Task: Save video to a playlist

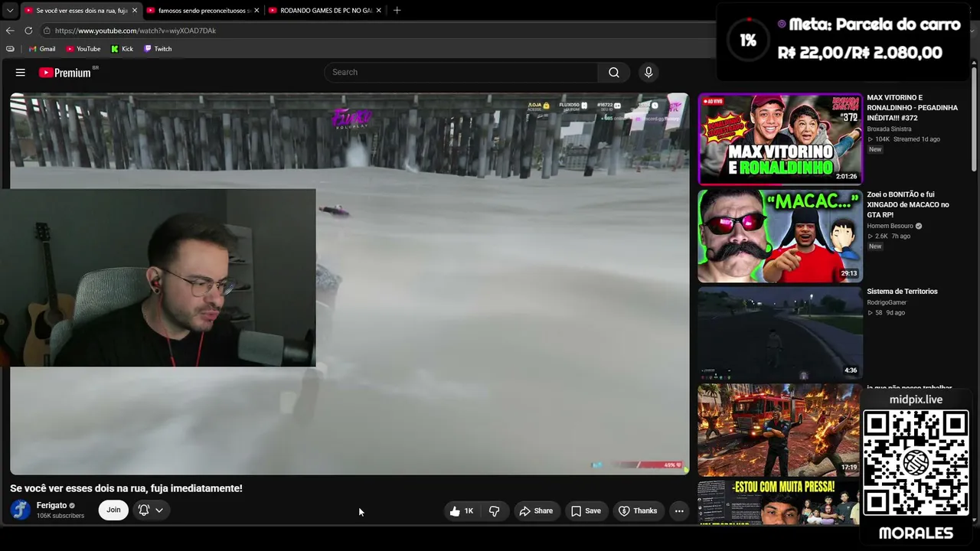Action: [x=586, y=511]
